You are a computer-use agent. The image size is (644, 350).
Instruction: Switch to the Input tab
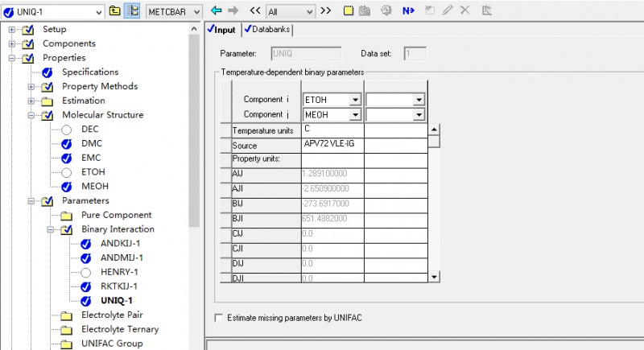tap(222, 30)
